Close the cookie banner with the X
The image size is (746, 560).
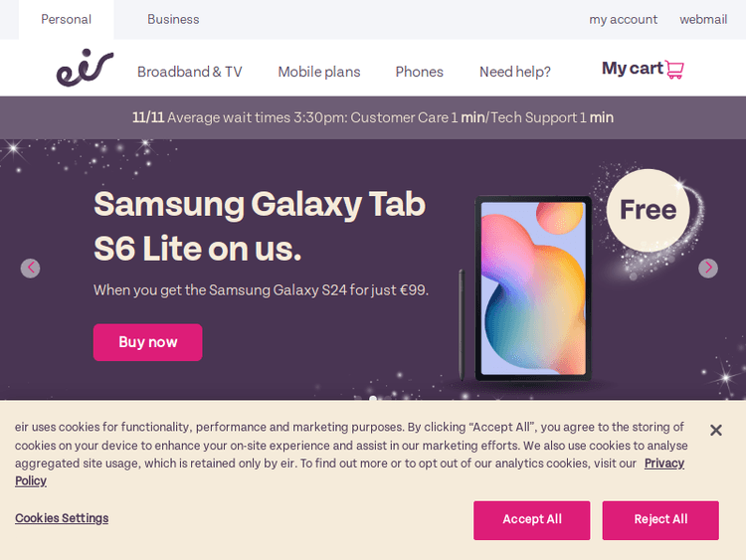[x=715, y=430]
